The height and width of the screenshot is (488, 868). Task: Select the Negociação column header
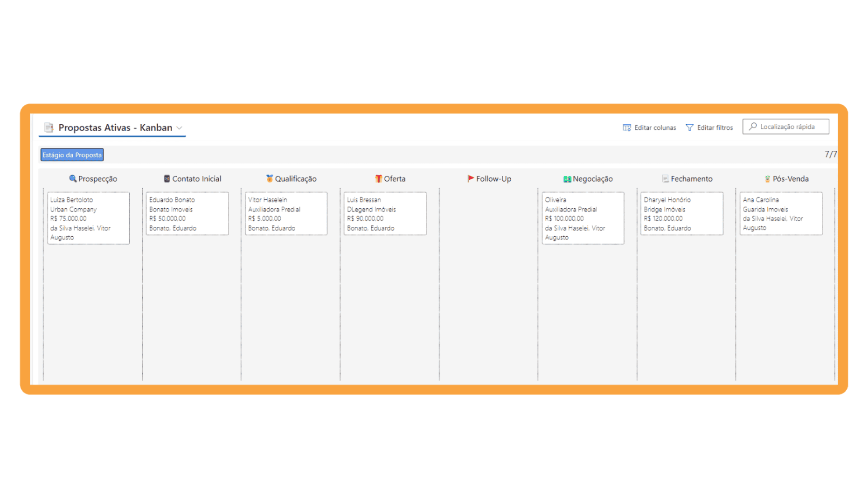click(x=588, y=178)
